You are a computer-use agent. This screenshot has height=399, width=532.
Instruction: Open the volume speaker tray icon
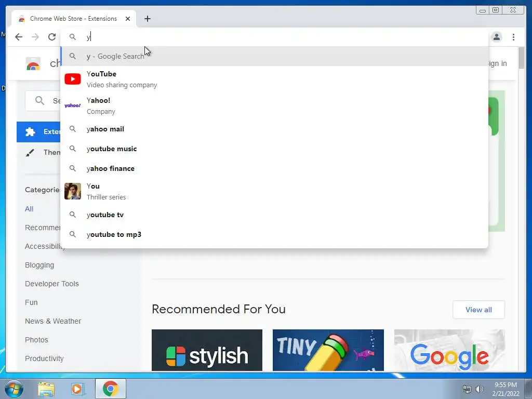pos(479,389)
